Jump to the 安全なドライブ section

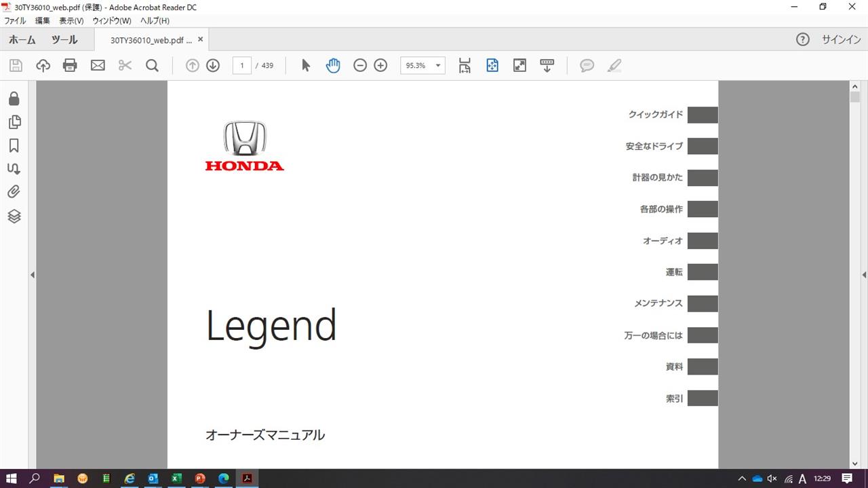[x=654, y=146]
